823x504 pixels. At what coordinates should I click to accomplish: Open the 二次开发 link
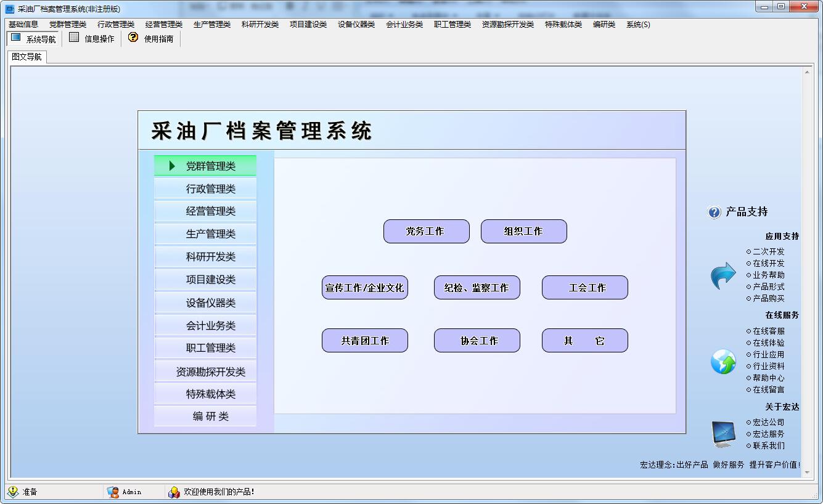768,251
